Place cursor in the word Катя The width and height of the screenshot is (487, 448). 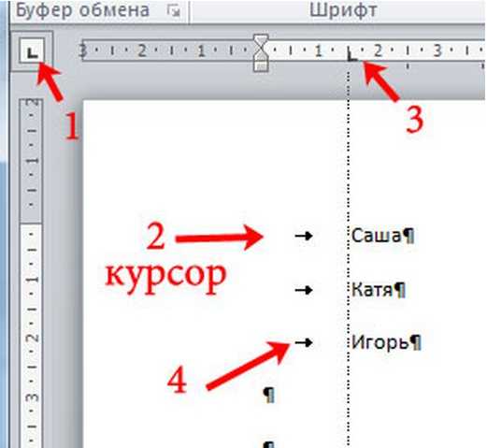tap(372, 290)
